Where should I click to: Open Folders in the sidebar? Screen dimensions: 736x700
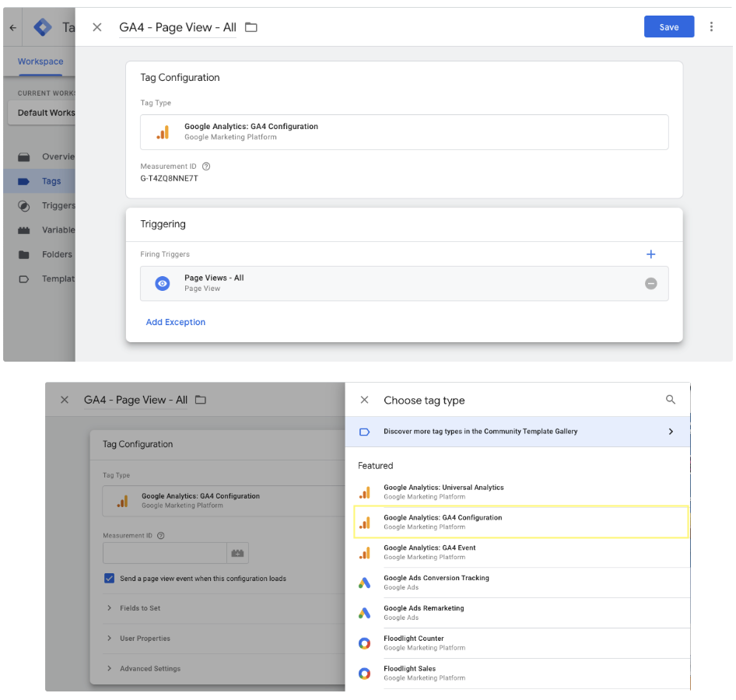pyautogui.click(x=40, y=254)
